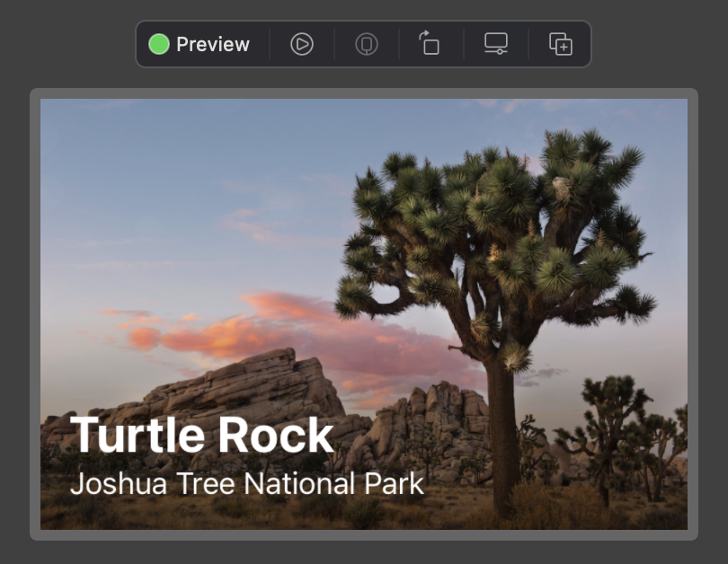Screen dimensions: 728x564
Task: Toggle the running preview via the status indicator
Action: (x=159, y=43)
